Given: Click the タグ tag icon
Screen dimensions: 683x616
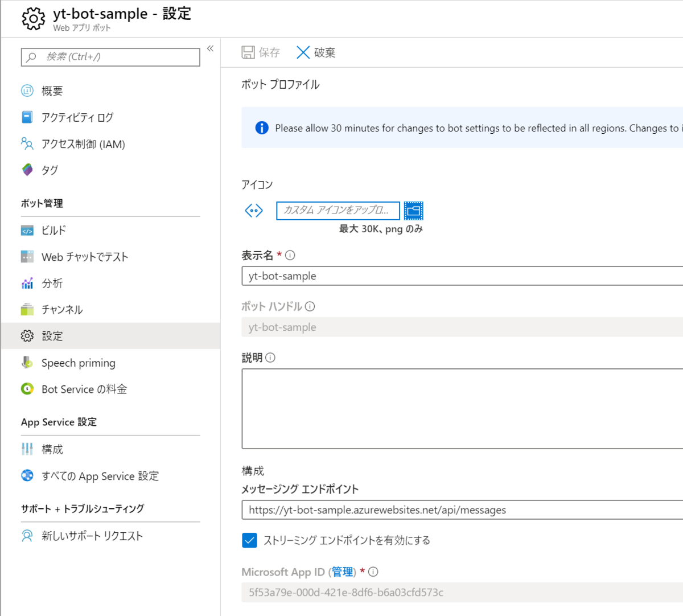Looking at the screenshot, I should tap(27, 170).
